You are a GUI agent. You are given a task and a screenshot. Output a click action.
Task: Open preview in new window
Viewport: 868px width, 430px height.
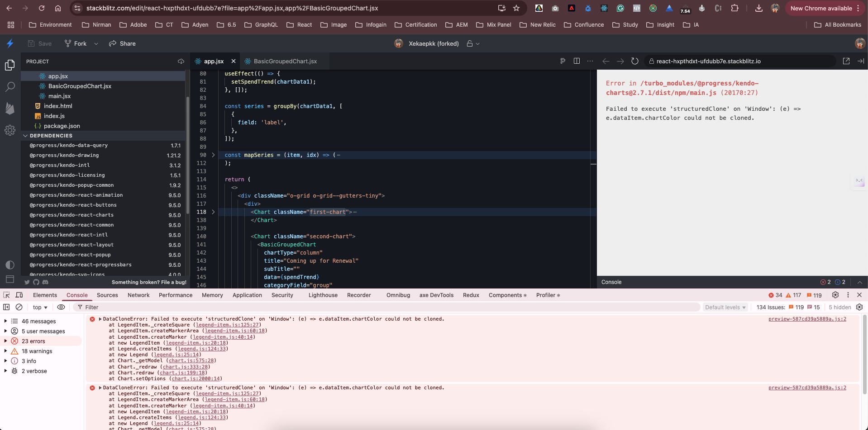[846, 61]
